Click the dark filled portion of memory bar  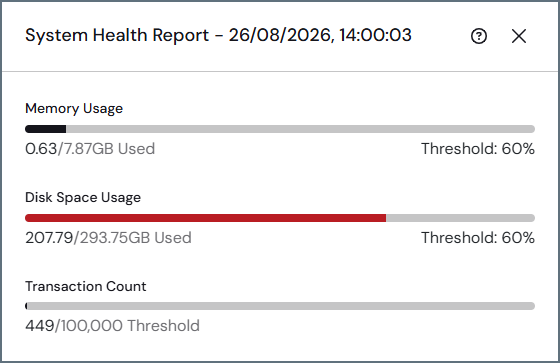[x=45, y=129]
